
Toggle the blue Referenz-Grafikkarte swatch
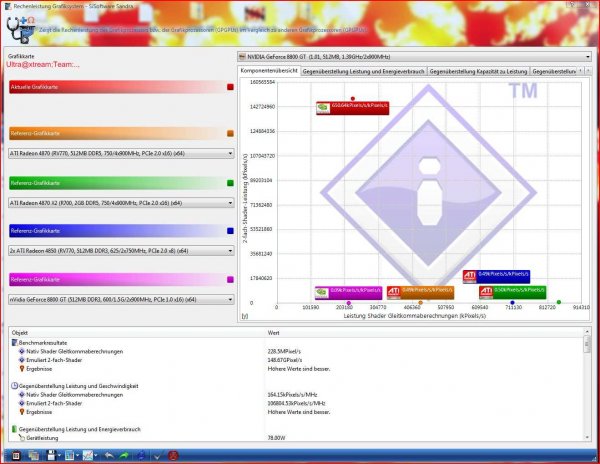(x=230, y=231)
